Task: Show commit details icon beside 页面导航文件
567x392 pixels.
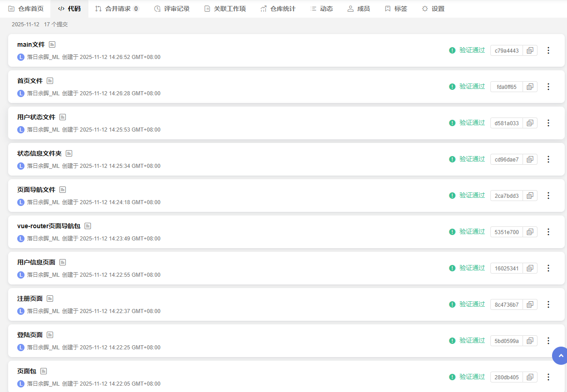Action: click(x=63, y=190)
